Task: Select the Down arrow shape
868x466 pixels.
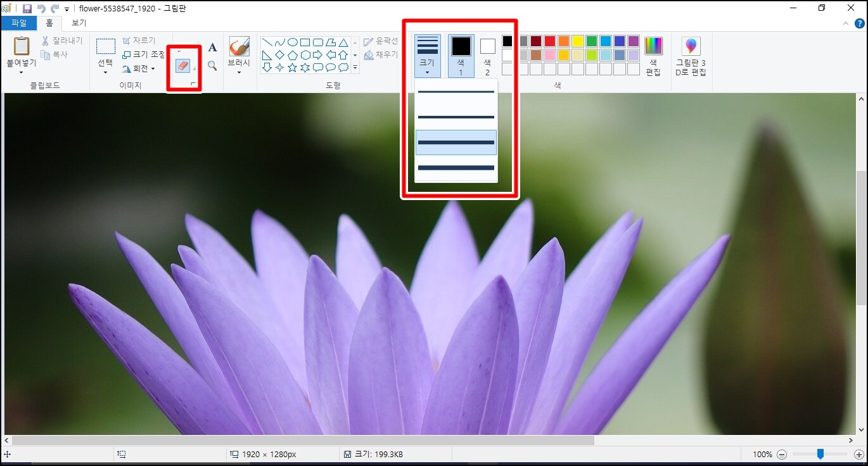Action: click(267, 67)
